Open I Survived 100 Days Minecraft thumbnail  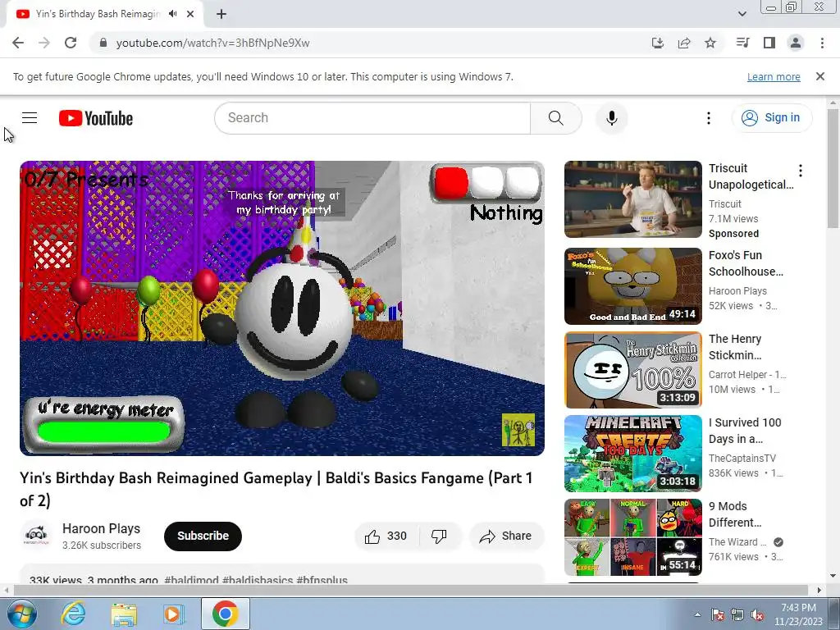(x=632, y=453)
